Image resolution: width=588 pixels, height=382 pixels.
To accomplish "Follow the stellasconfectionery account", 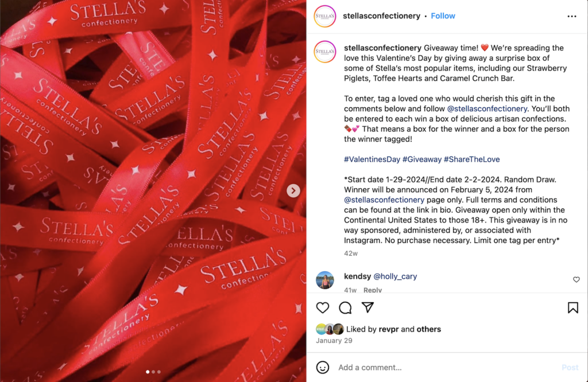I will click(443, 15).
